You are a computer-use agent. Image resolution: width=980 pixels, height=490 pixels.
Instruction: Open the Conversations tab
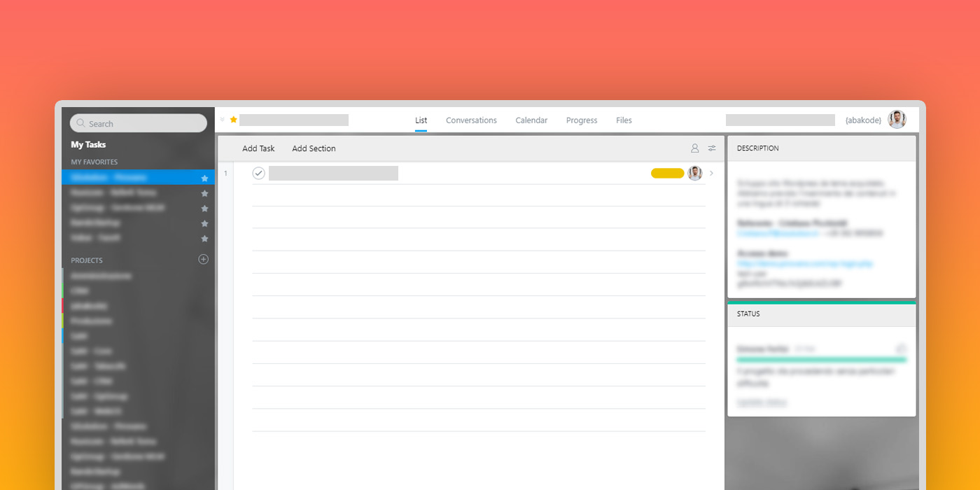471,120
